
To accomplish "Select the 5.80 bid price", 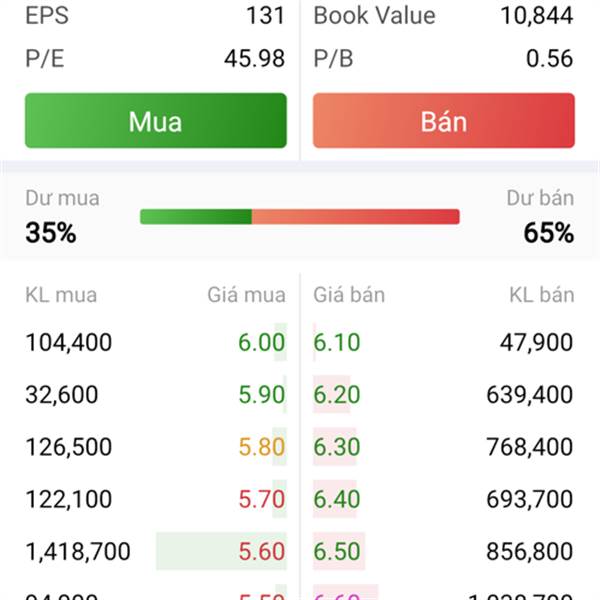I will 262,447.
